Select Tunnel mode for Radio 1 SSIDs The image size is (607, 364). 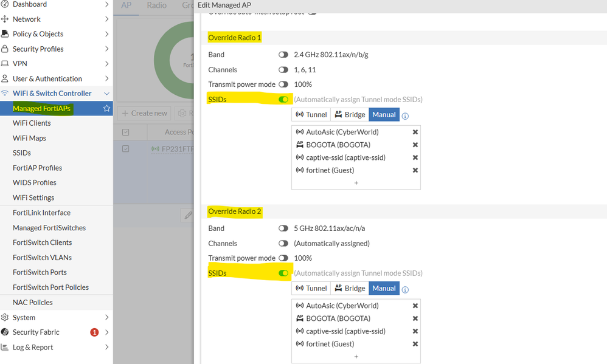[x=311, y=114]
